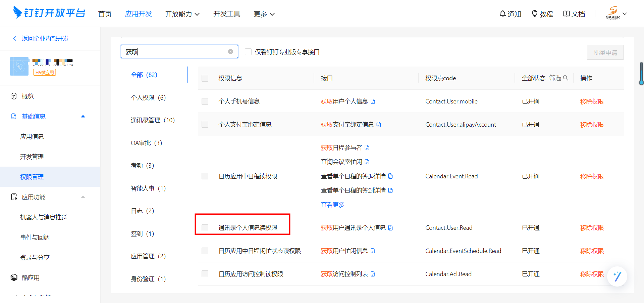
Task: Open doc icon beside 获取访问控制列表
Action: click(x=373, y=274)
